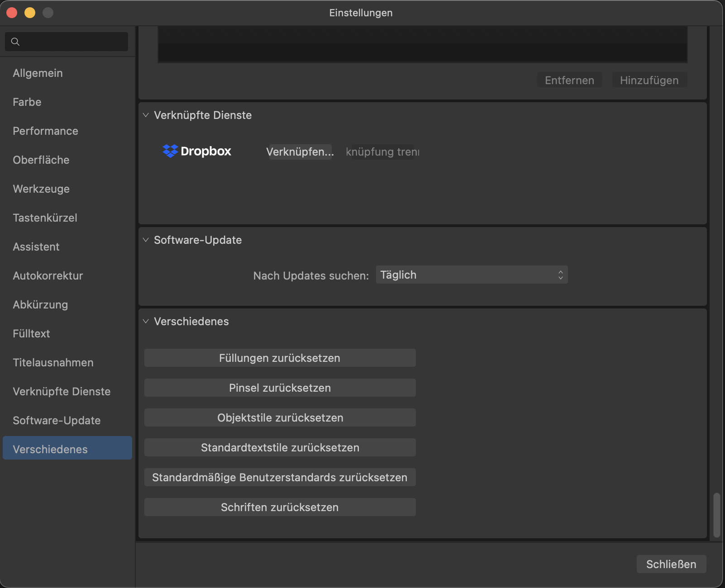Open the Nach Updates suchen dropdown

[x=472, y=275]
